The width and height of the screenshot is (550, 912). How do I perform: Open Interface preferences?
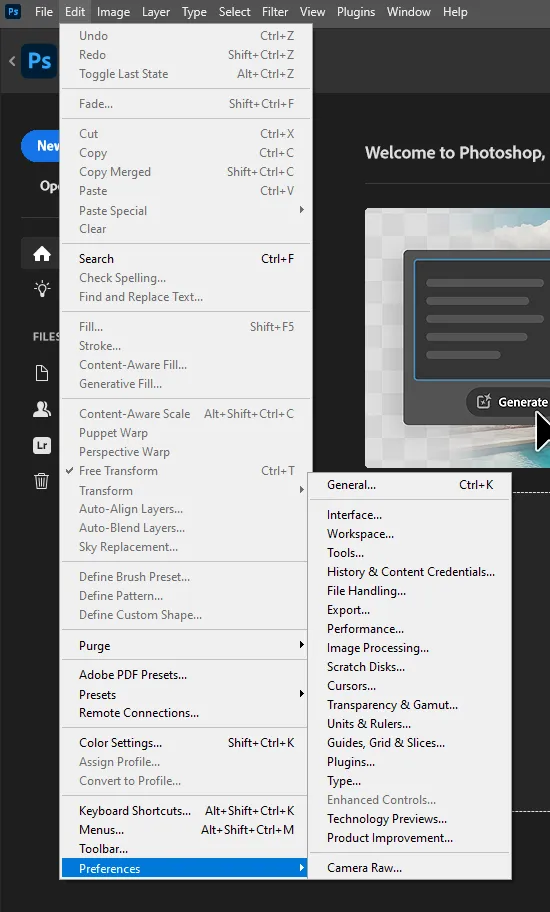pyautogui.click(x=410, y=515)
